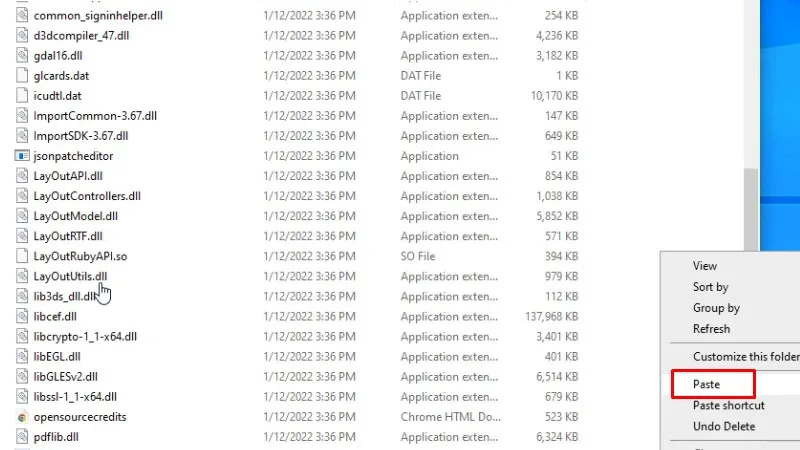Select the LayOutRubyAPI.so file
The height and width of the screenshot is (450, 800).
pos(80,256)
